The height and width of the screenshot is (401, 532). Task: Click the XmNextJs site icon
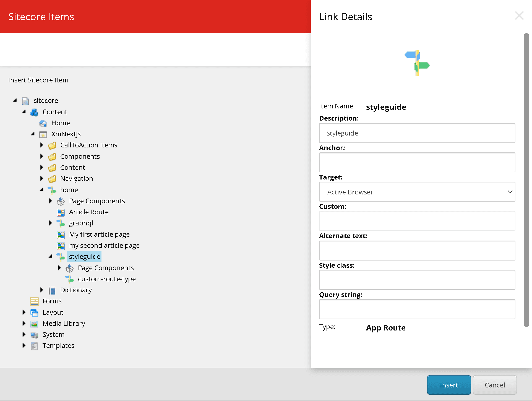(x=43, y=134)
